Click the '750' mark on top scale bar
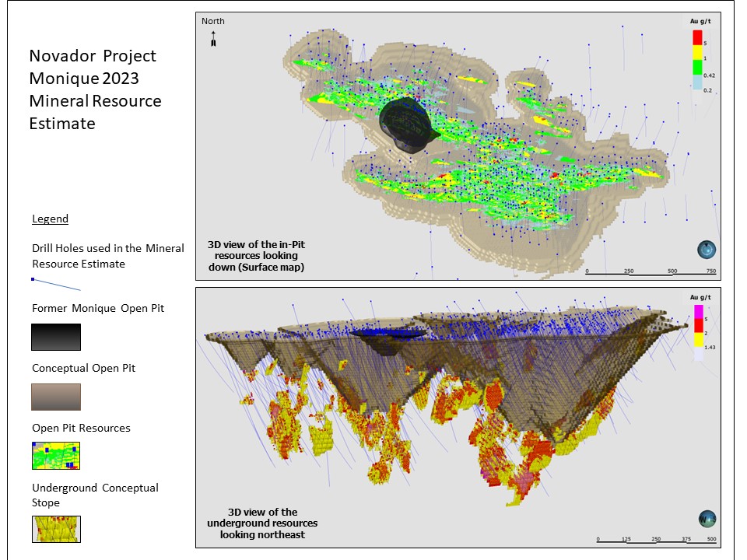Viewport: 747px width, 560px height. point(710,271)
